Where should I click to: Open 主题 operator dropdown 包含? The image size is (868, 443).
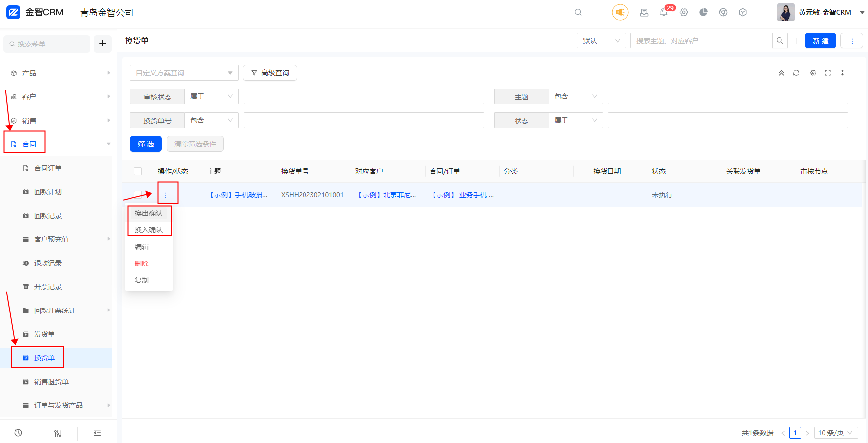(576, 96)
